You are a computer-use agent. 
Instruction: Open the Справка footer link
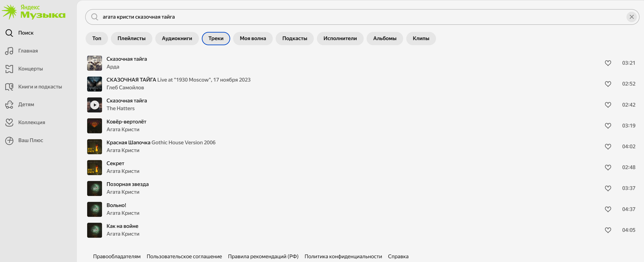(398, 256)
